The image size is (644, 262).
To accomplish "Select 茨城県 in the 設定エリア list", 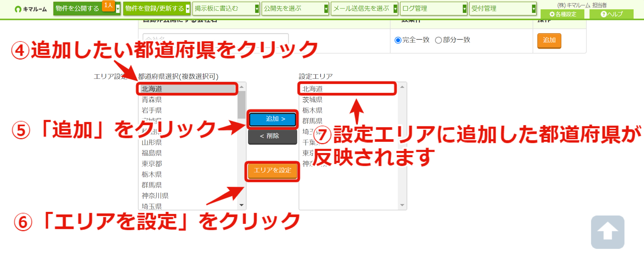I will (348, 99).
